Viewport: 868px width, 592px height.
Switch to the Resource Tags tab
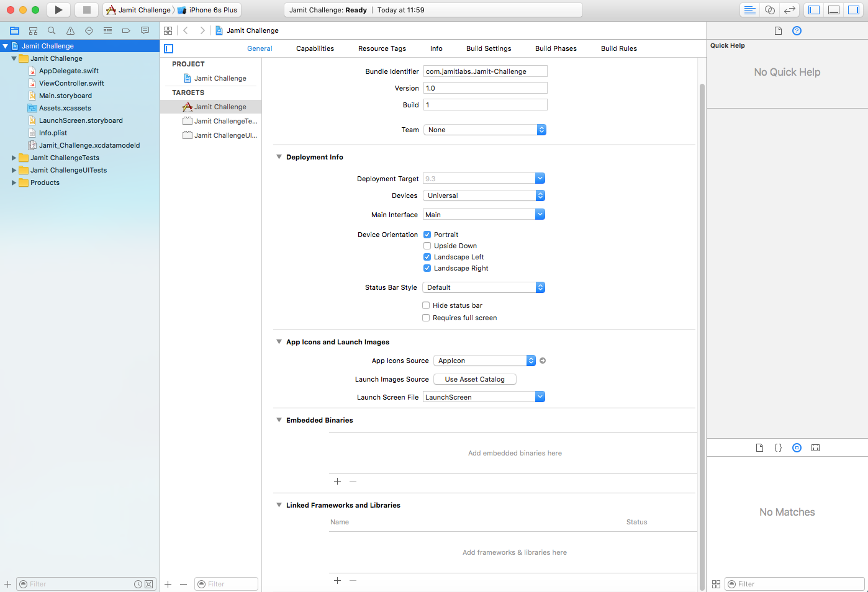382,48
